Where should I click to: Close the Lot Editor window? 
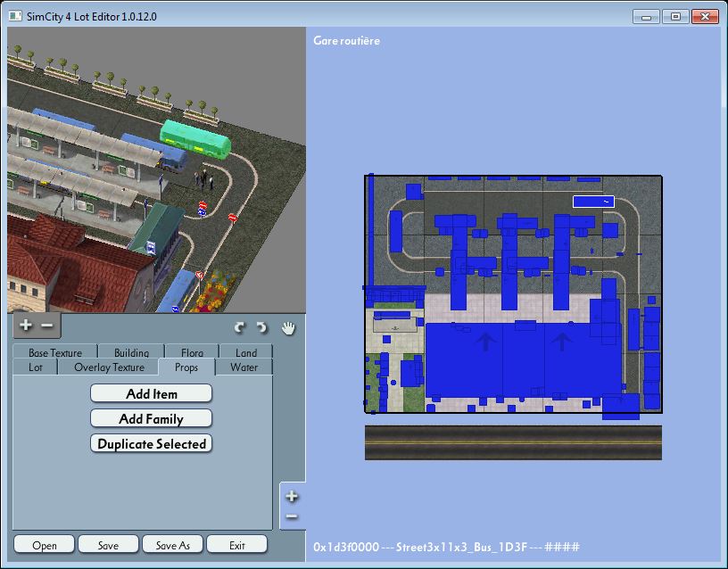705,17
